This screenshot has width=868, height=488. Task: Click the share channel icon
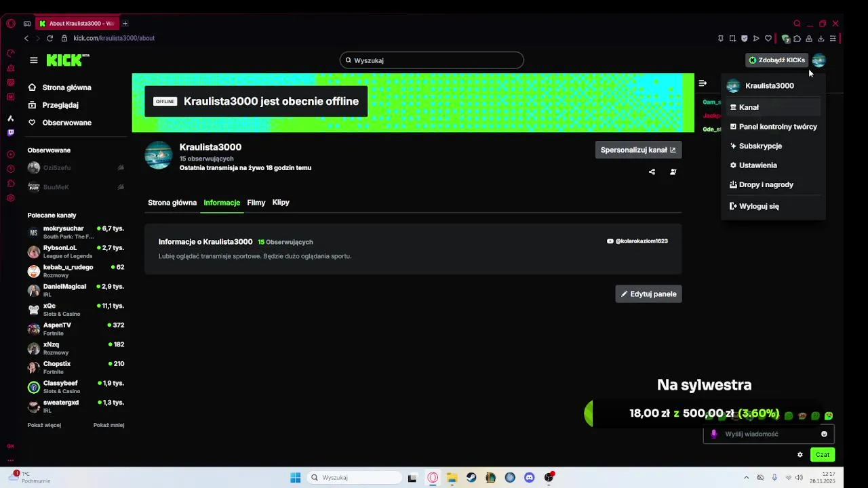point(652,172)
